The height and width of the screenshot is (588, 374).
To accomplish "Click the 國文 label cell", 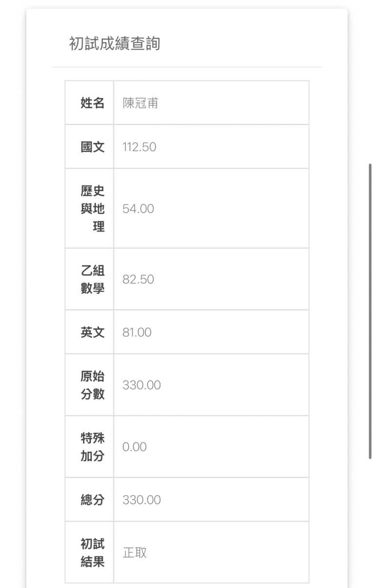I will tap(93, 147).
